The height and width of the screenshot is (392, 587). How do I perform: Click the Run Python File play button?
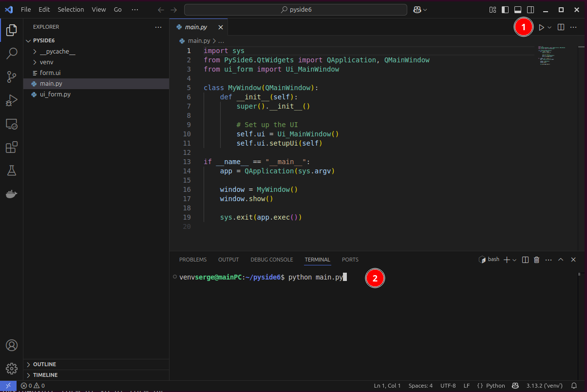pos(541,28)
